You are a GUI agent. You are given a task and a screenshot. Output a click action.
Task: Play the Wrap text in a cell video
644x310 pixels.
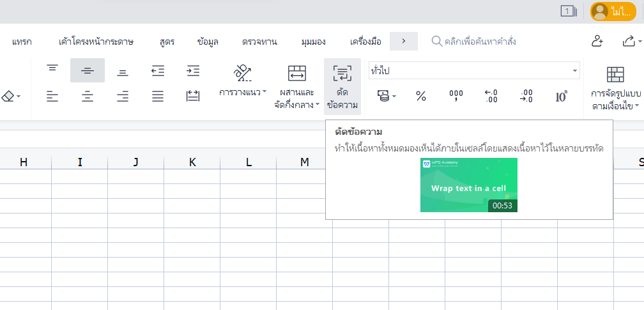469,185
